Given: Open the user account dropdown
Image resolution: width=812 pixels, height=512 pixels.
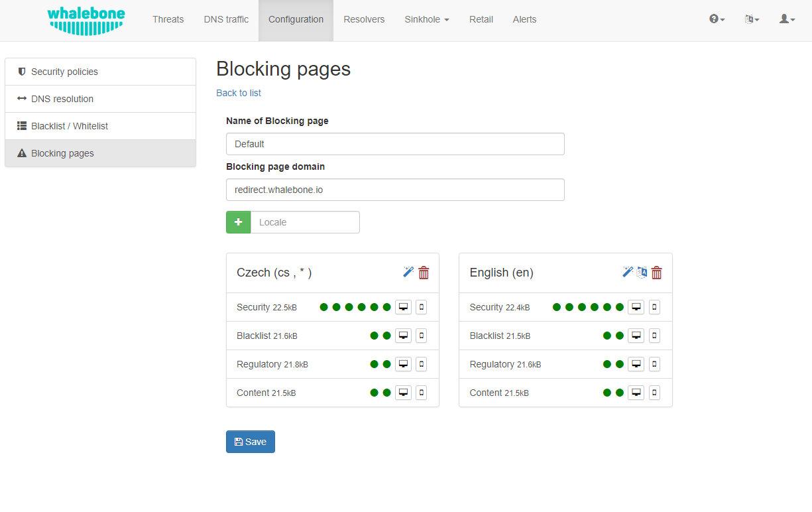Looking at the screenshot, I should click(x=787, y=19).
